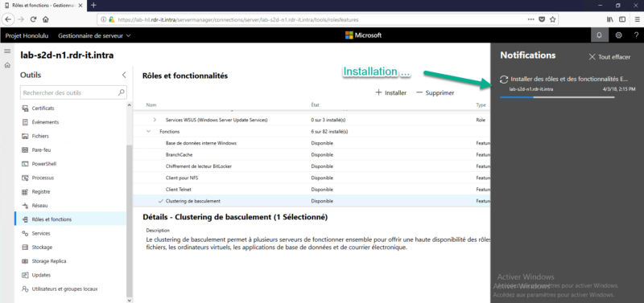Open the Réseau tool icon
This screenshot has height=303, width=644.
point(24,206)
